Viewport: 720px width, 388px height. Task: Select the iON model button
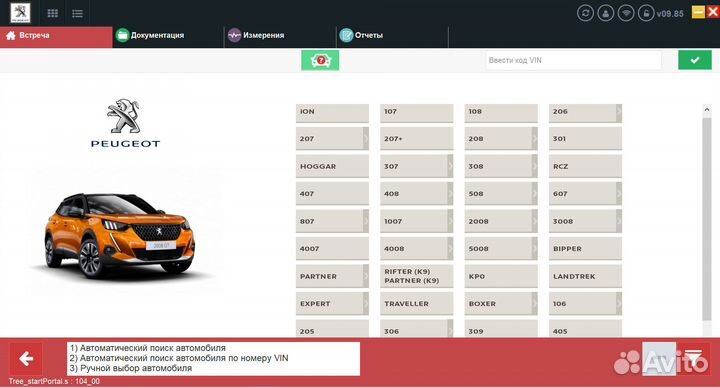(332, 112)
